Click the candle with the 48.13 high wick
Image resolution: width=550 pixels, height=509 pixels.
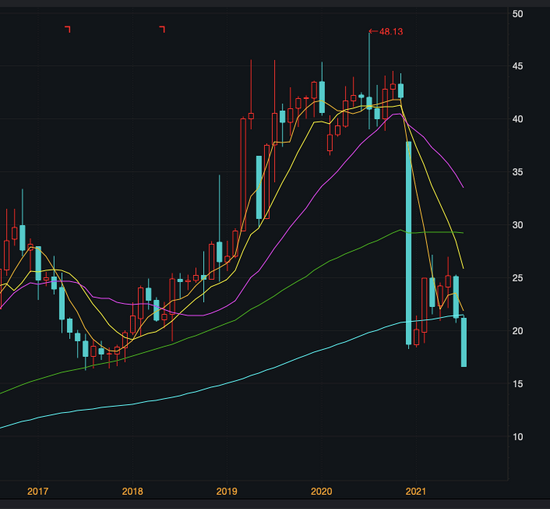pyautogui.click(x=369, y=103)
